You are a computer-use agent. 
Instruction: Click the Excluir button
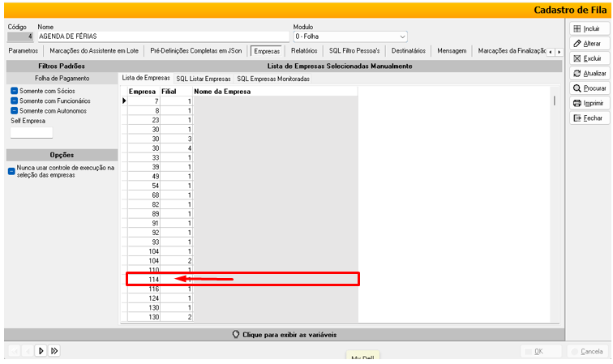click(x=589, y=58)
